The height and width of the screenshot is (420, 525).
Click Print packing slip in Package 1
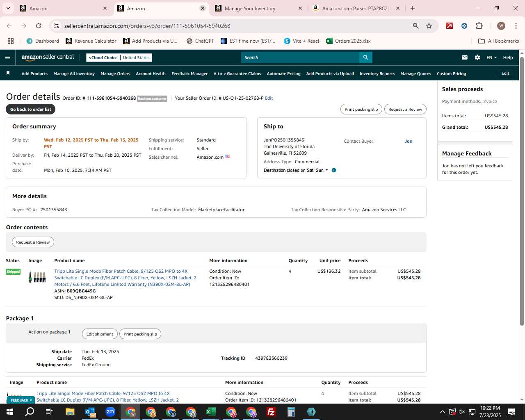[x=140, y=334]
